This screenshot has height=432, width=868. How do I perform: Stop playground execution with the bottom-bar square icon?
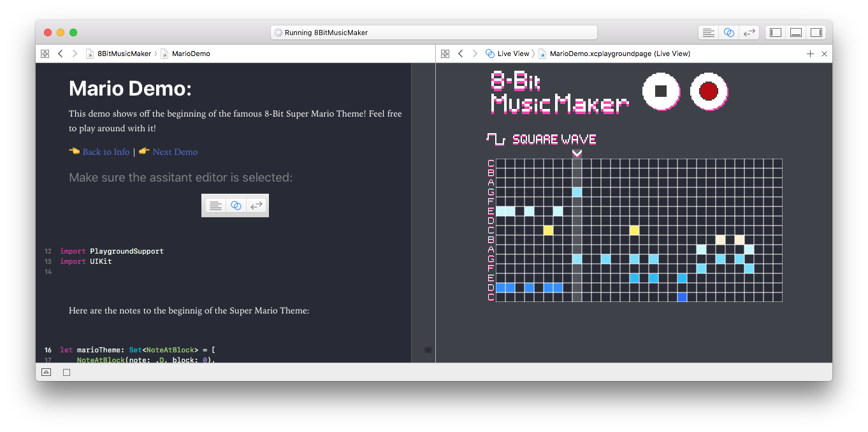click(66, 372)
